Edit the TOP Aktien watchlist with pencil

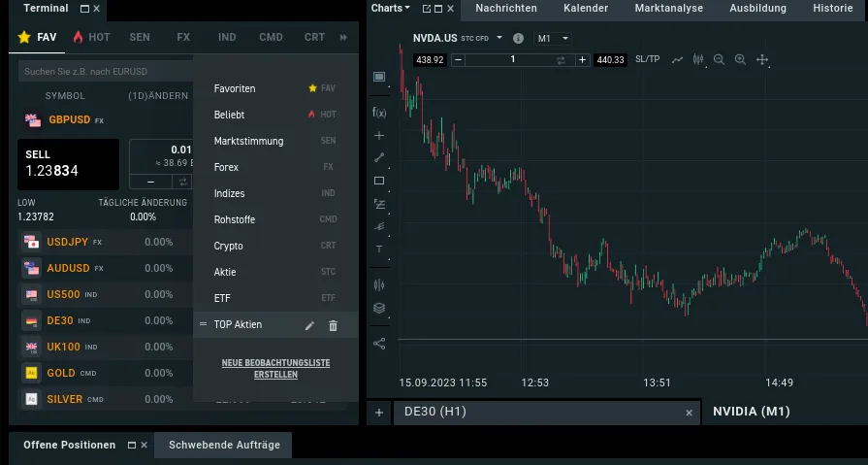pos(309,326)
